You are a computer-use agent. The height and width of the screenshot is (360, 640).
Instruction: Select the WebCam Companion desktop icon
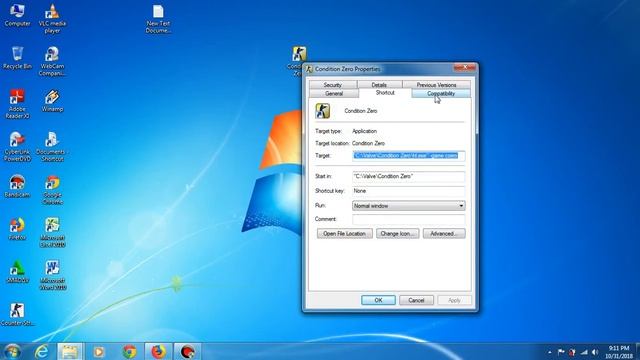point(52,61)
